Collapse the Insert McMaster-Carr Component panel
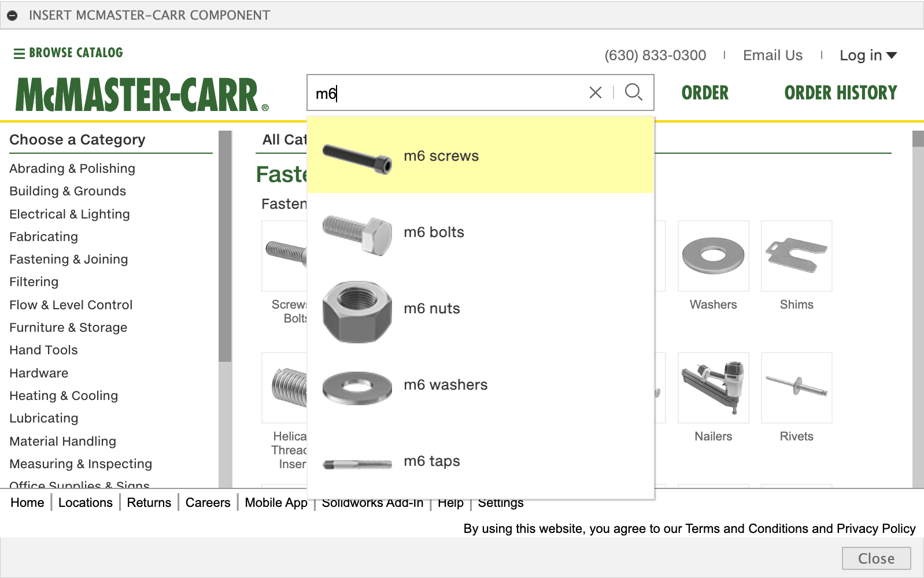This screenshot has width=924, height=578. pyautogui.click(x=12, y=16)
